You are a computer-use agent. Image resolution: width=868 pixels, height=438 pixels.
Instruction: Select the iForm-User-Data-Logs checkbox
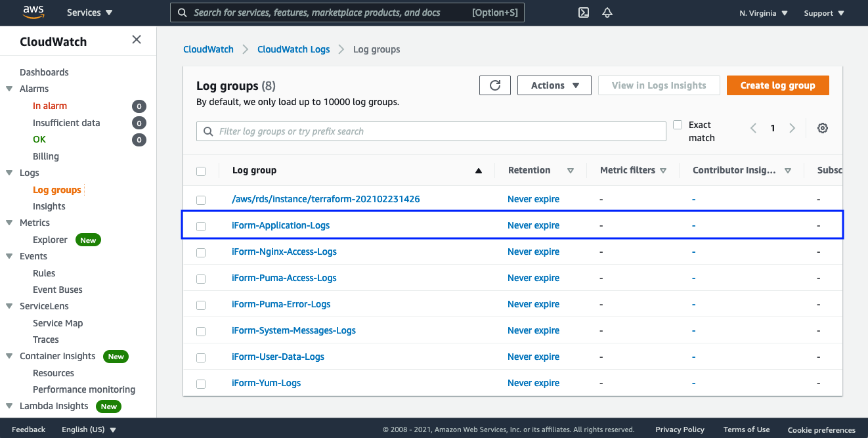[201, 357]
